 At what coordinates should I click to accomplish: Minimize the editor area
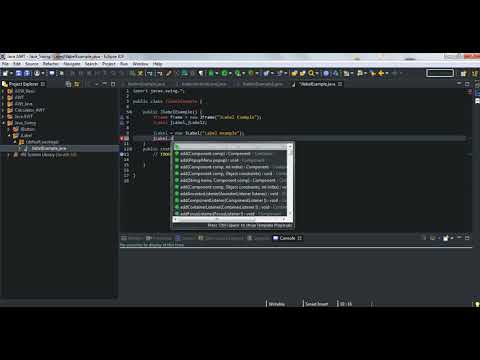pyautogui.click(x=459, y=84)
